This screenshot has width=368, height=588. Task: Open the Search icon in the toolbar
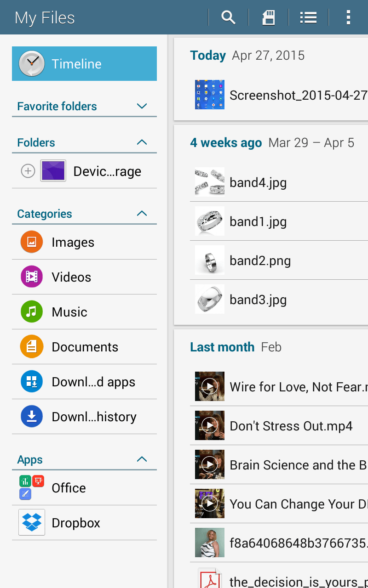pyautogui.click(x=229, y=17)
